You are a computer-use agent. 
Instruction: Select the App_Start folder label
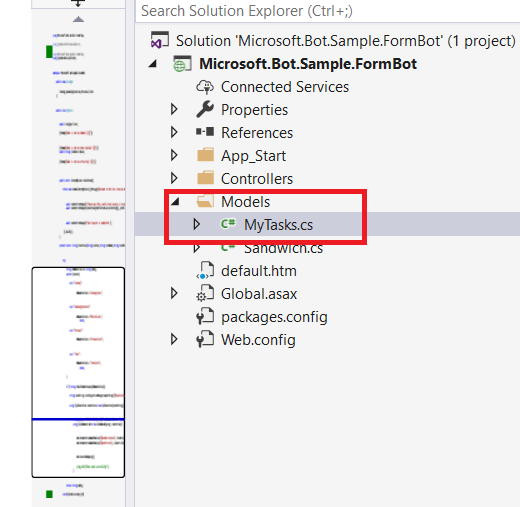253,156
